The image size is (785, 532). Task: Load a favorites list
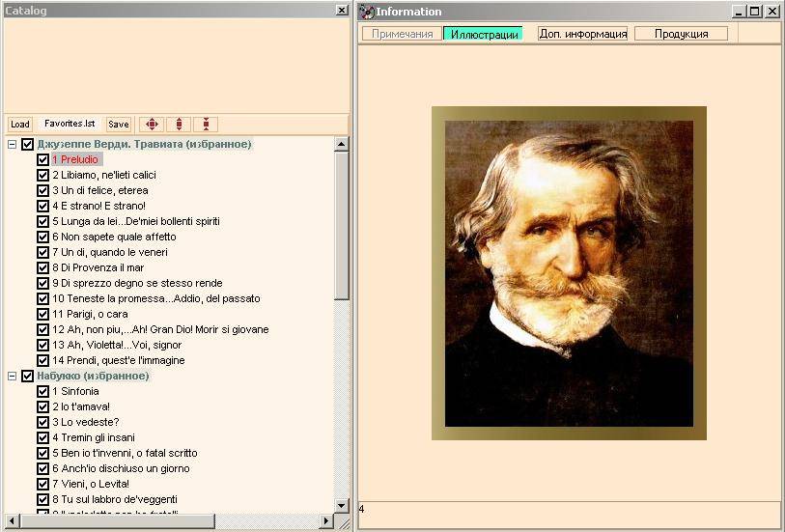click(20, 125)
